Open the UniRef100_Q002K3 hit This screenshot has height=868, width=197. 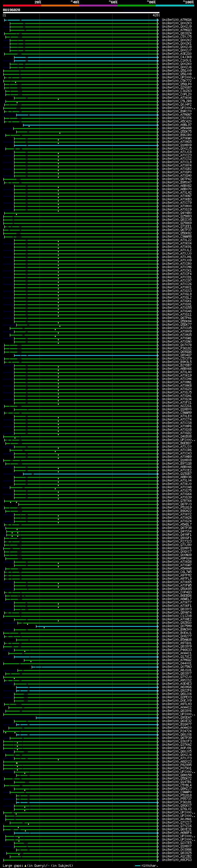pyautogui.click(x=177, y=23)
